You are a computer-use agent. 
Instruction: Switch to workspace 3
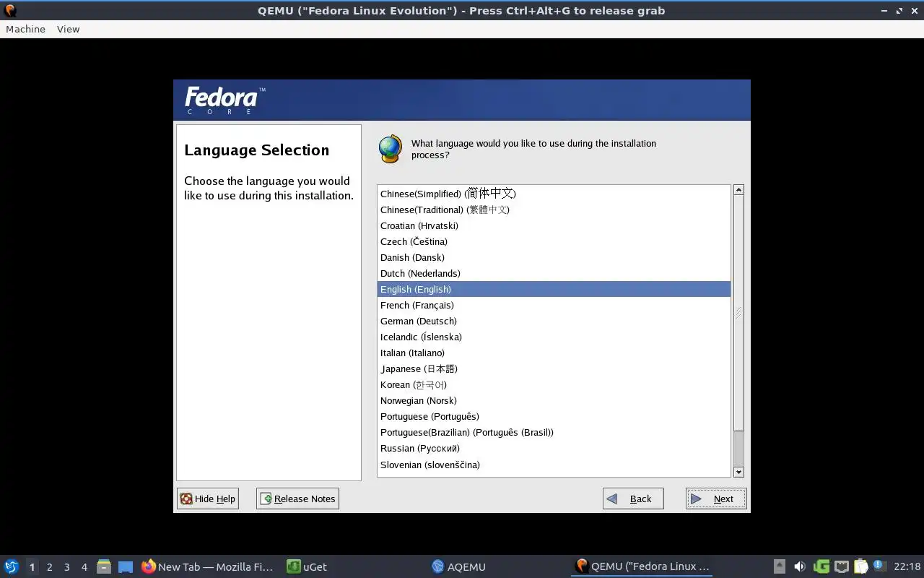click(66, 567)
